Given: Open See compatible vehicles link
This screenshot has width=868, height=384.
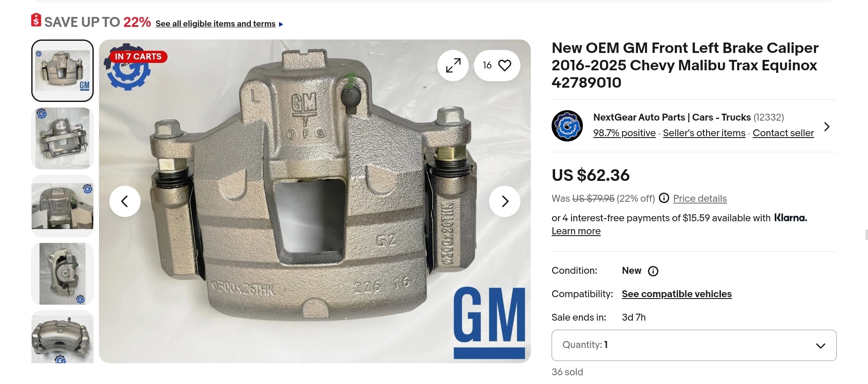Looking at the screenshot, I should (676, 294).
